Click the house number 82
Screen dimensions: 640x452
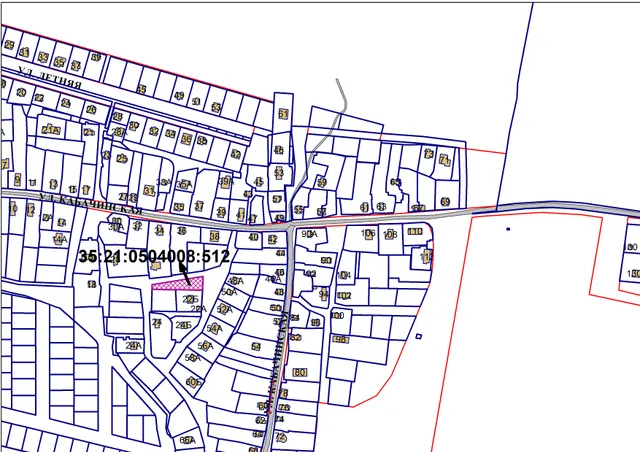point(296,337)
